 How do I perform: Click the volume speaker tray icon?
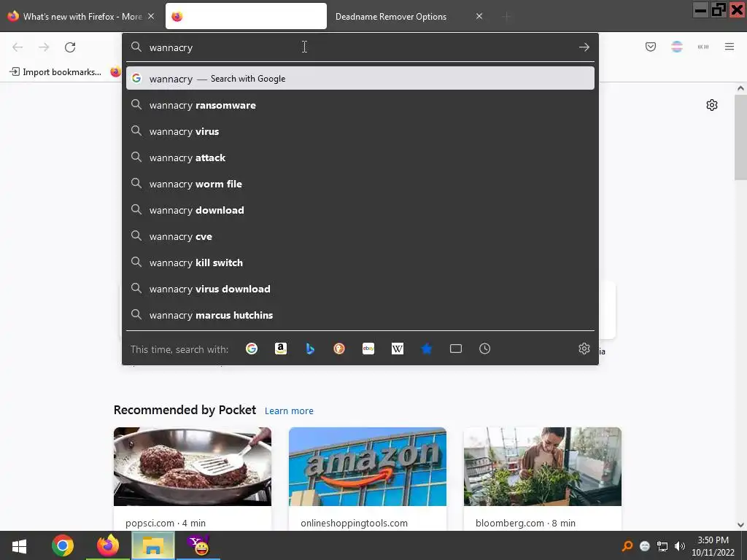(680, 546)
